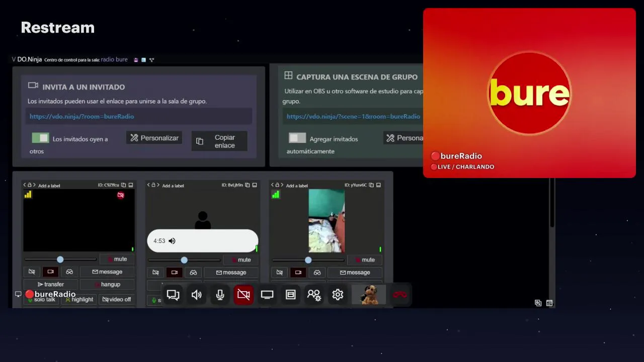
Task: Click 'video off' for guest C9Zffcu
Action: pos(117,299)
